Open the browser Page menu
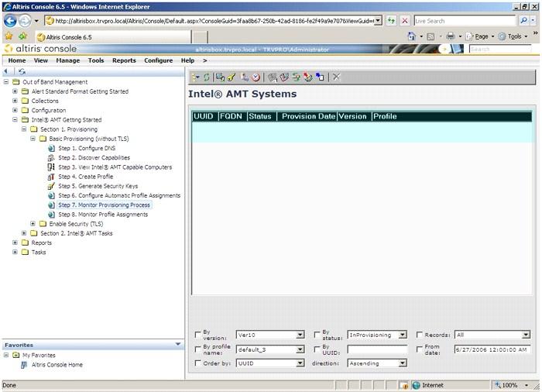 (x=480, y=36)
